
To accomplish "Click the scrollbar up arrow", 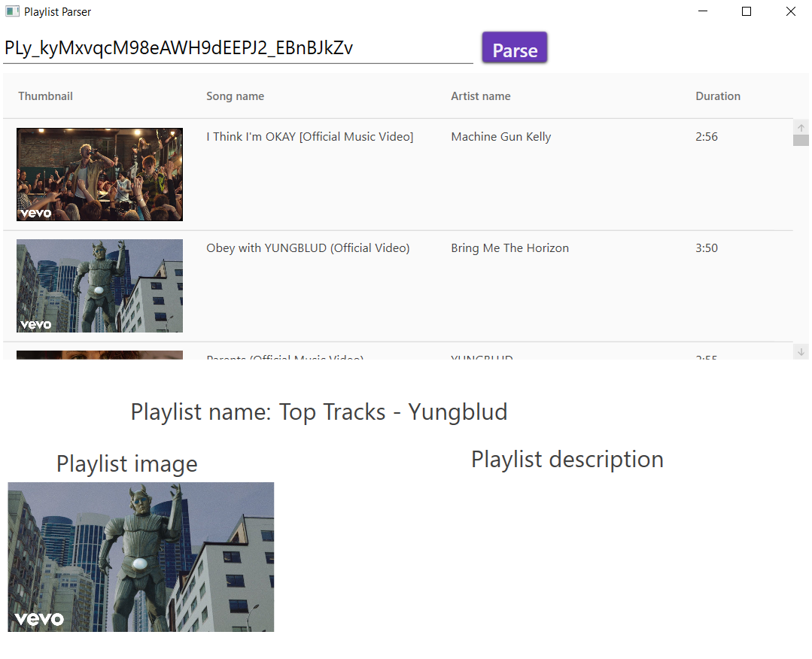I will (x=801, y=127).
